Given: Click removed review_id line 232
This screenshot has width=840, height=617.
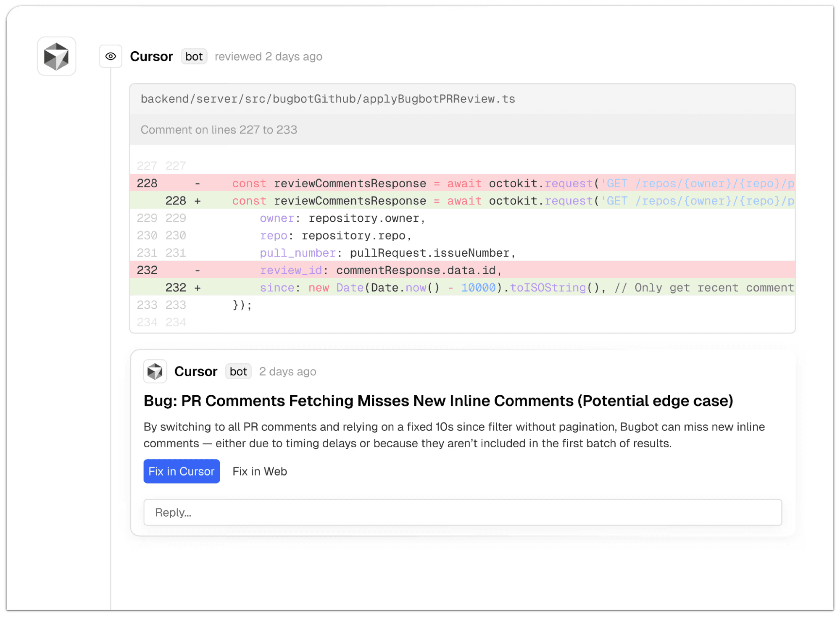Looking at the screenshot, I should [462, 270].
